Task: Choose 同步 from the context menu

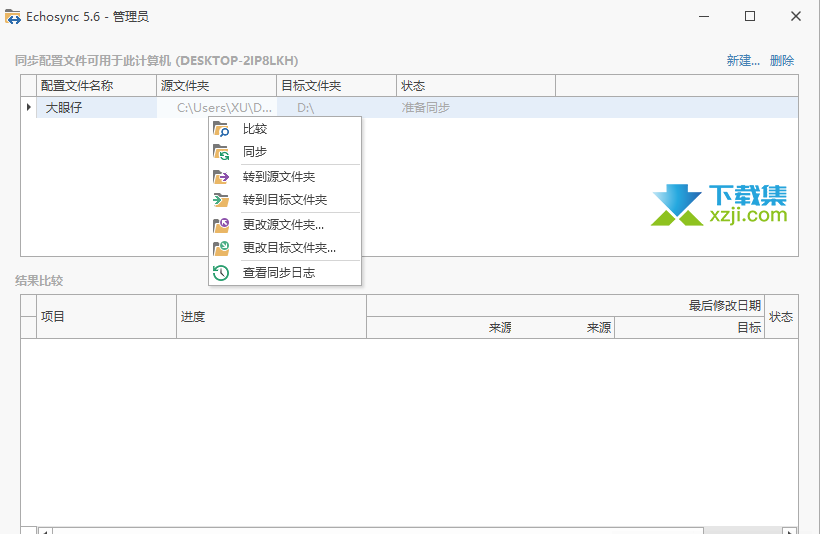Action: [x=284, y=152]
